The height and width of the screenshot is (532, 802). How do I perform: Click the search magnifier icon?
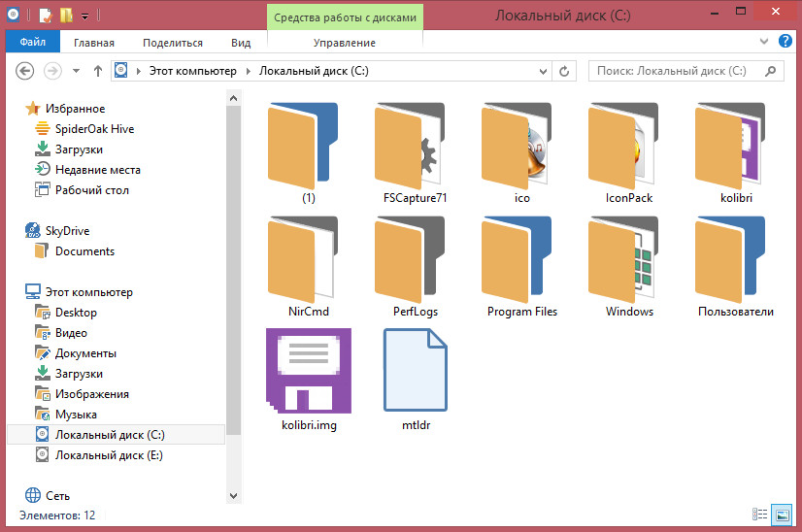[x=770, y=71]
